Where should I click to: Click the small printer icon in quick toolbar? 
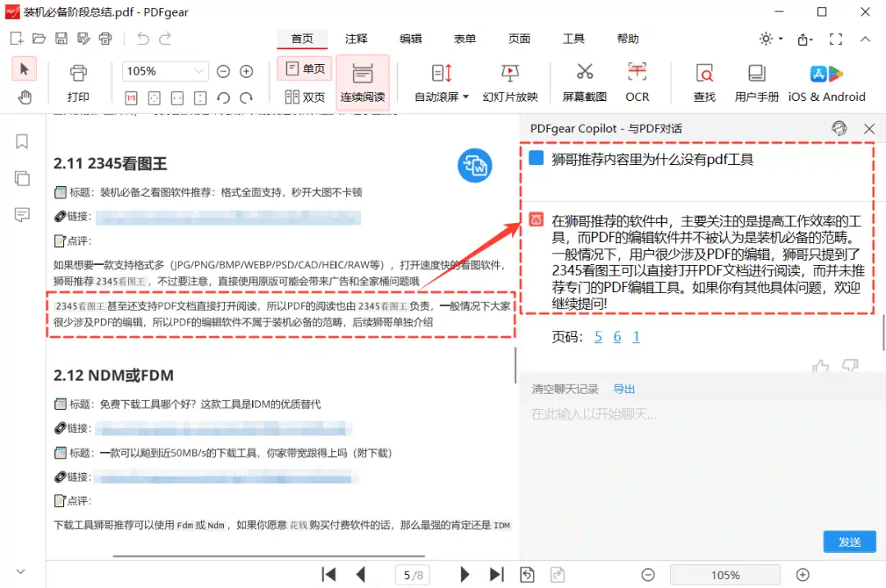pyautogui.click(x=106, y=39)
